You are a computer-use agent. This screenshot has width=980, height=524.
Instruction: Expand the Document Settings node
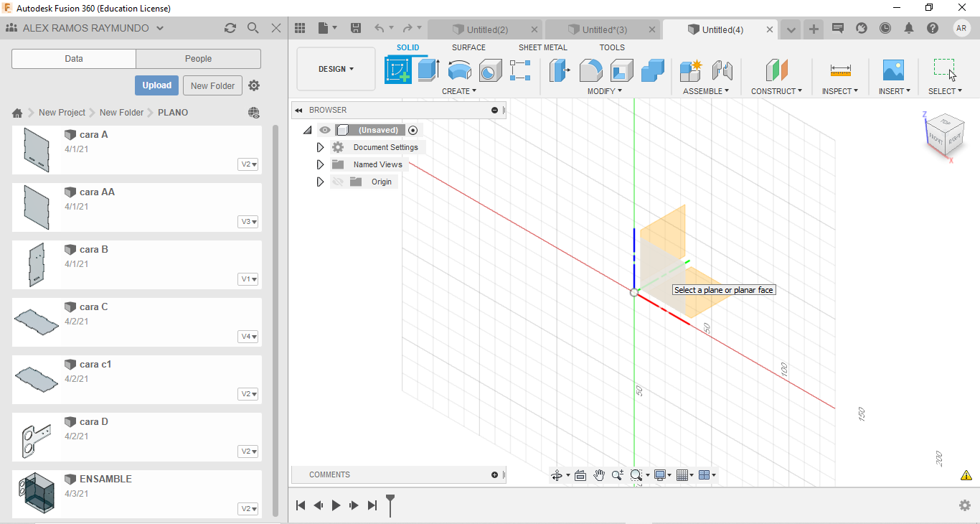(321, 147)
